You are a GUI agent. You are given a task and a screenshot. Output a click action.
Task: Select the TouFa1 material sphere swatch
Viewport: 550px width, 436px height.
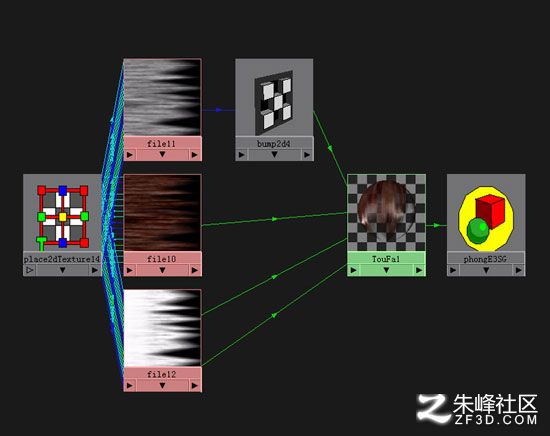[x=386, y=213]
